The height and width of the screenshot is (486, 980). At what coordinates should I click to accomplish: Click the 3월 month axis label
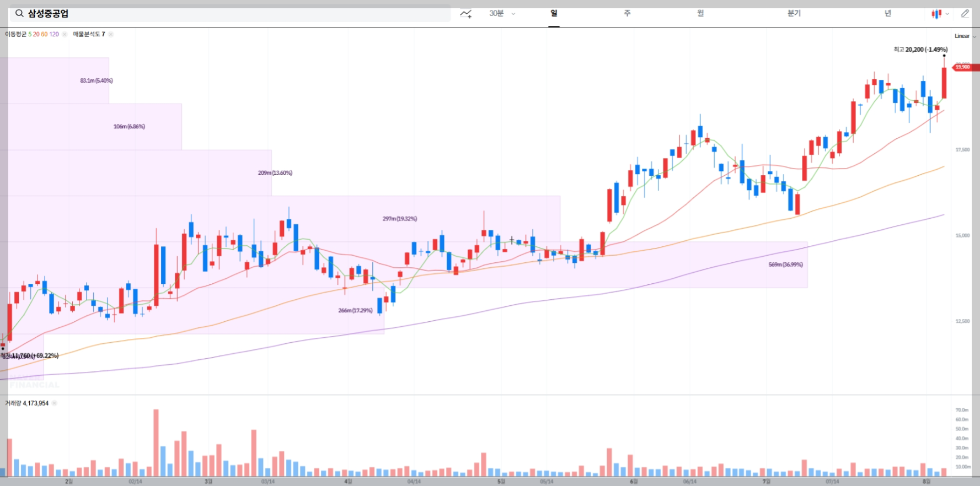(x=208, y=482)
